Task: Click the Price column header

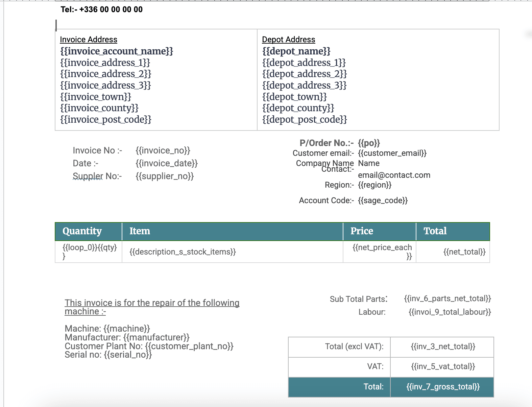Action: coord(362,231)
